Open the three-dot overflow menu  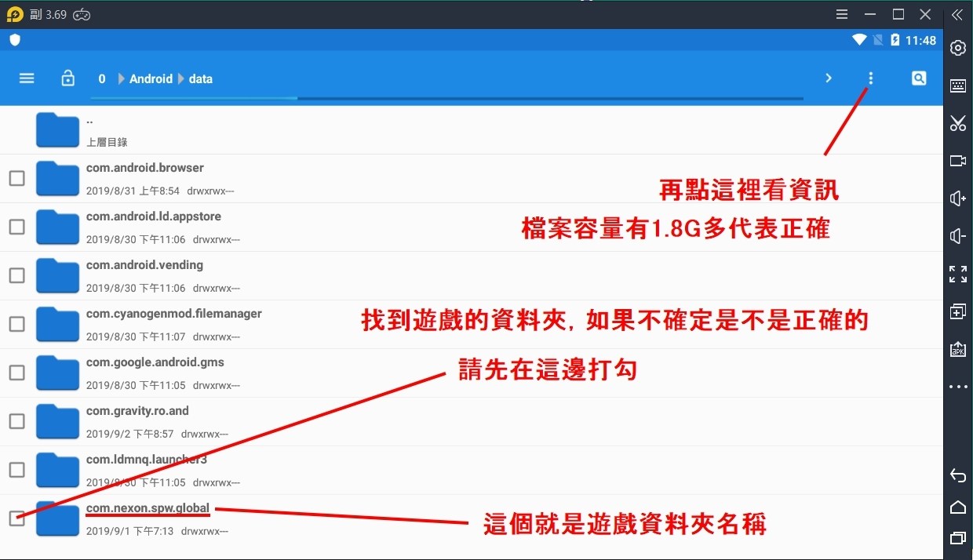(x=870, y=78)
